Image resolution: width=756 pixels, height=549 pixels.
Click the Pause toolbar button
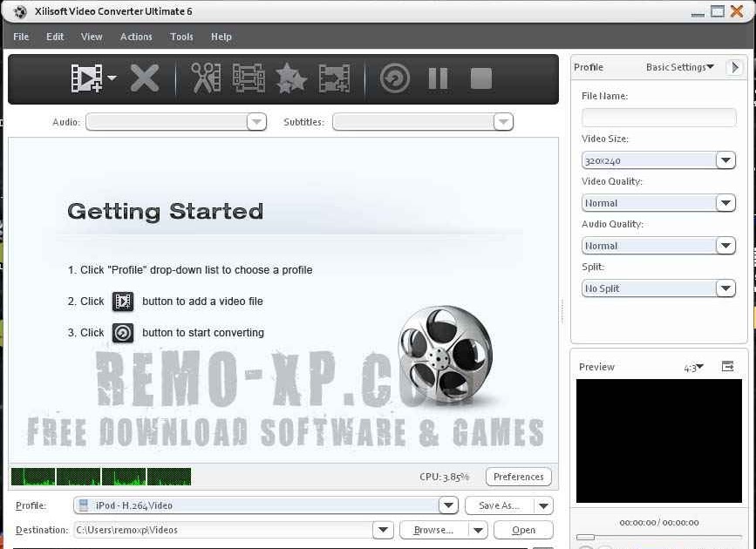439,78
